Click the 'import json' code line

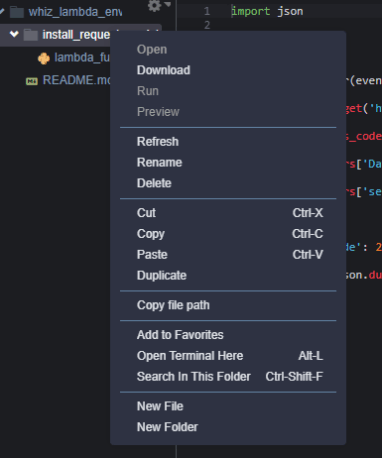[267, 11]
